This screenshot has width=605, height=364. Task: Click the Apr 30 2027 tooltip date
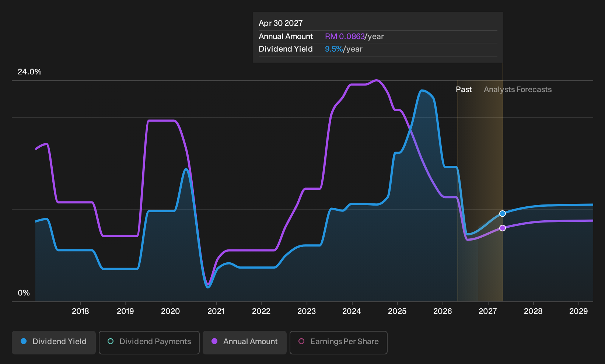tap(281, 23)
